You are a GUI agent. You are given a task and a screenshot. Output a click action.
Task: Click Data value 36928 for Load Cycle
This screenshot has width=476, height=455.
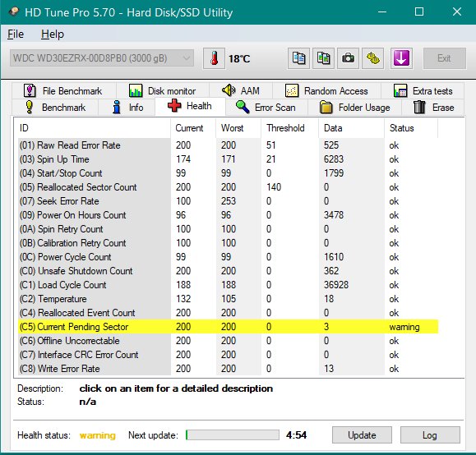[x=336, y=285]
